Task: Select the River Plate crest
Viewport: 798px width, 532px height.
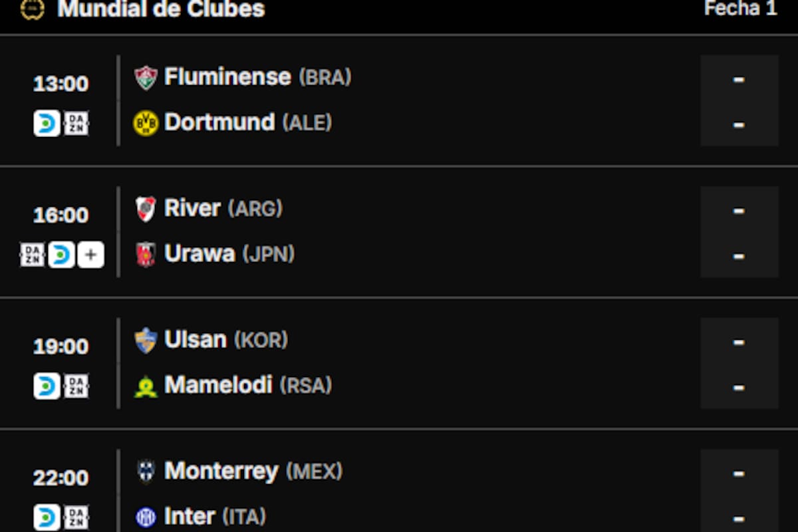Action: click(x=146, y=208)
